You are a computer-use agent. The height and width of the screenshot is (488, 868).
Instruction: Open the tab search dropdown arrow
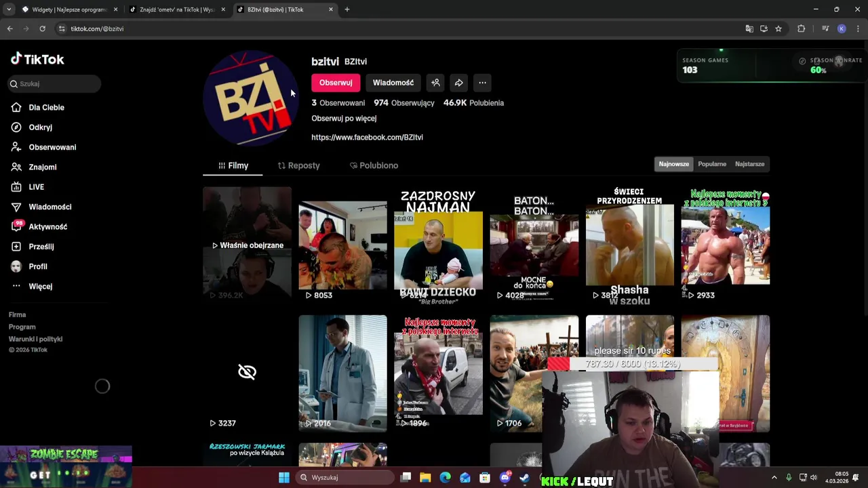point(8,9)
